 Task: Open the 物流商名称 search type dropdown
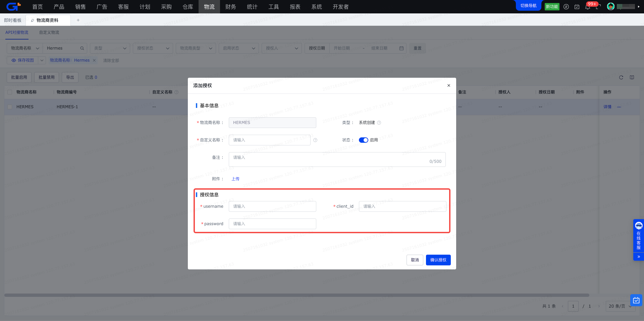(x=25, y=48)
